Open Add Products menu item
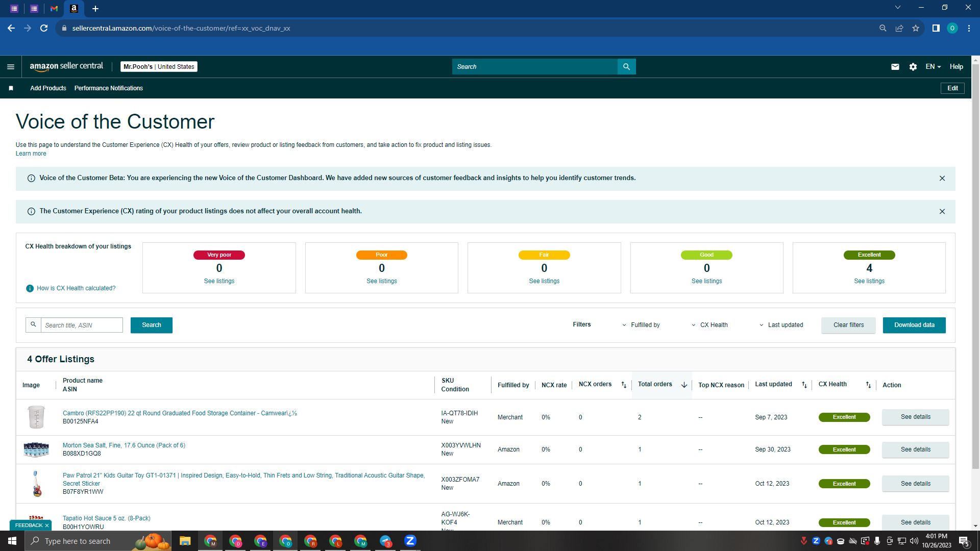This screenshot has height=551, width=980. tap(48, 88)
